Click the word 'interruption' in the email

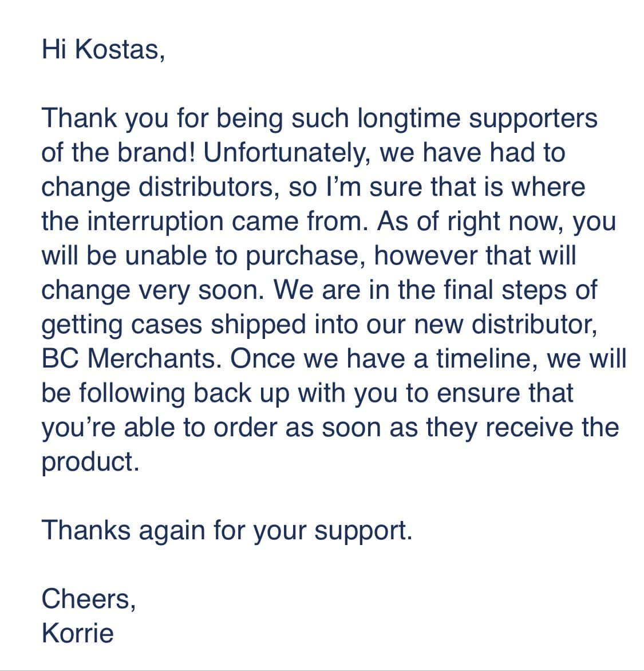tap(156, 222)
